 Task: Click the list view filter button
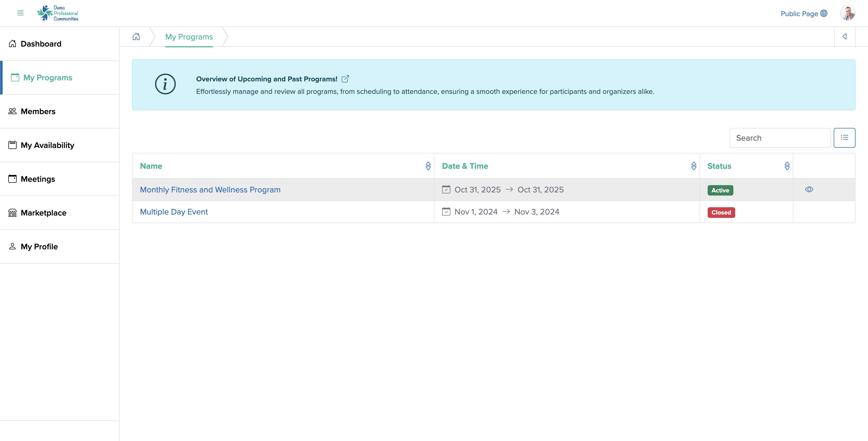[x=844, y=137]
